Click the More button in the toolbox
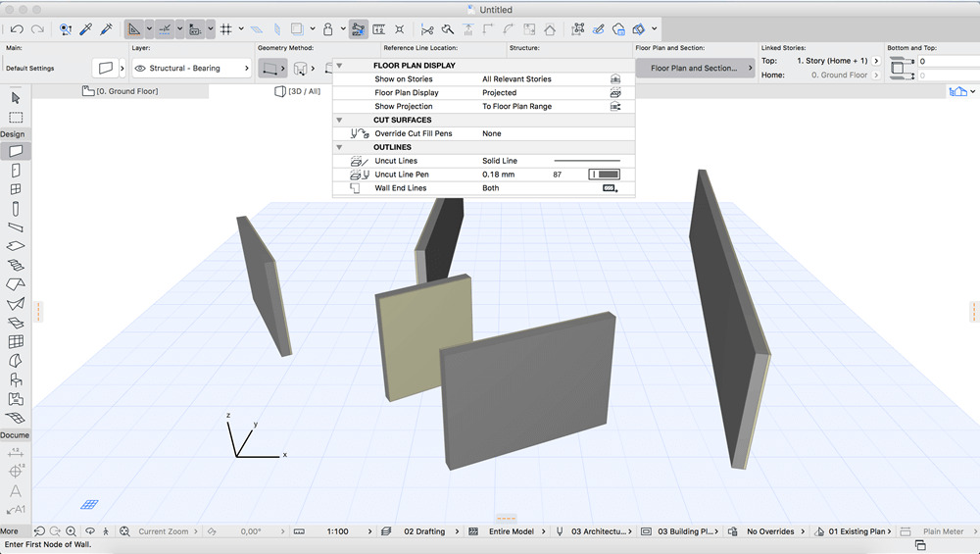This screenshot has width=980, height=554. pyautogui.click(x=10, y=531)
